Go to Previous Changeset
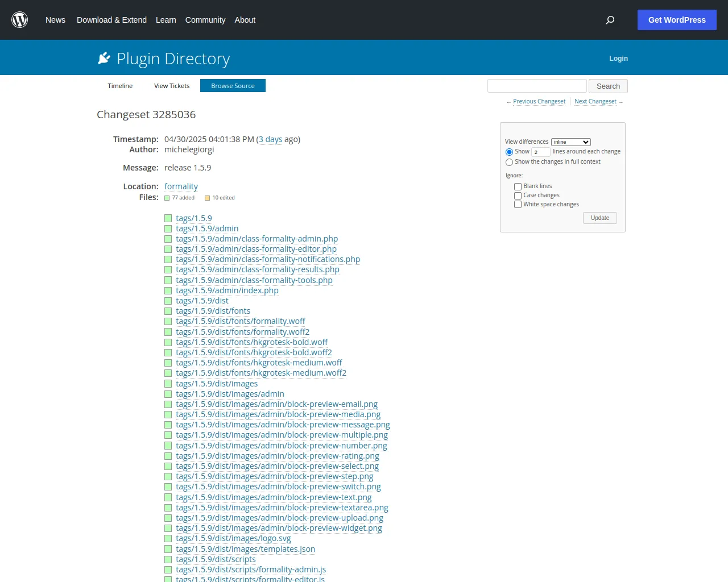 tap(539, 102)
